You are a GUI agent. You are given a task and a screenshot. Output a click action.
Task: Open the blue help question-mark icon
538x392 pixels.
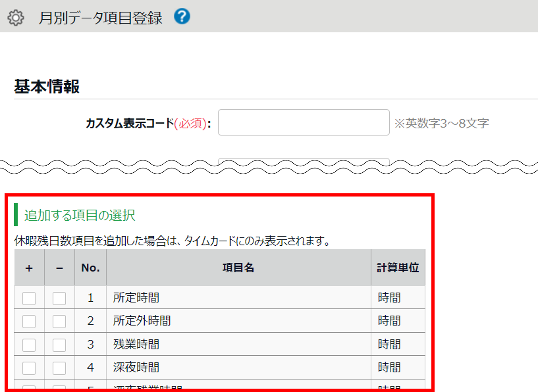click(x=182, y=16)
